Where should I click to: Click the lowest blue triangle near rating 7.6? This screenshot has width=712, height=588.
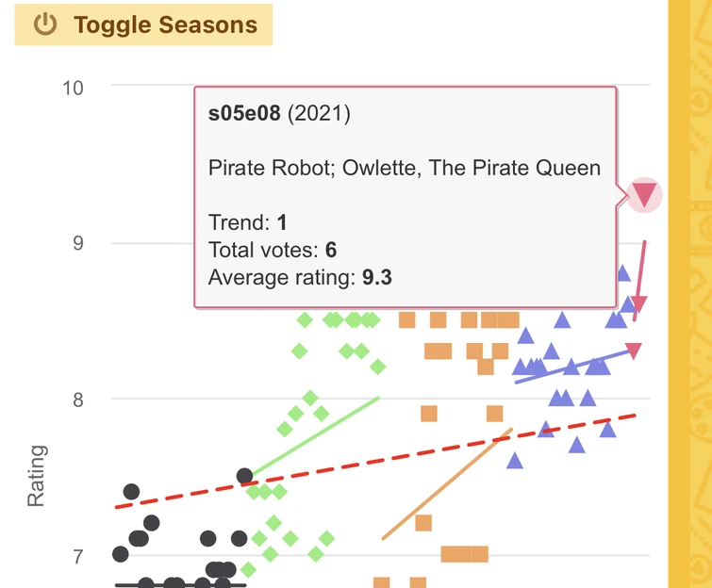pyautogui.click(x=514, y=461)
